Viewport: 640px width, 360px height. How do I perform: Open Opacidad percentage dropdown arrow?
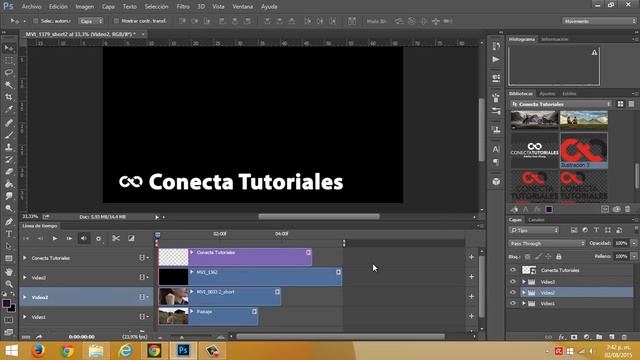pyautogui.click(x=634, y=243)
